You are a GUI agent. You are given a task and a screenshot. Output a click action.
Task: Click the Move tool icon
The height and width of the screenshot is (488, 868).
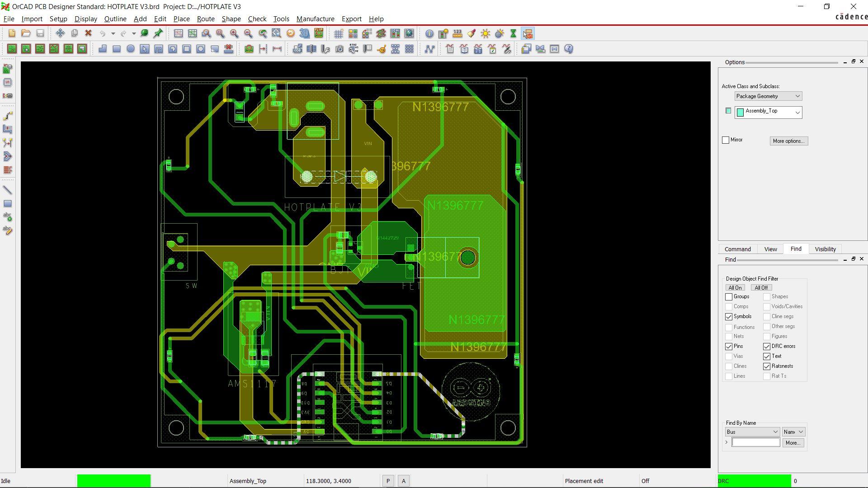pos(60,33)
